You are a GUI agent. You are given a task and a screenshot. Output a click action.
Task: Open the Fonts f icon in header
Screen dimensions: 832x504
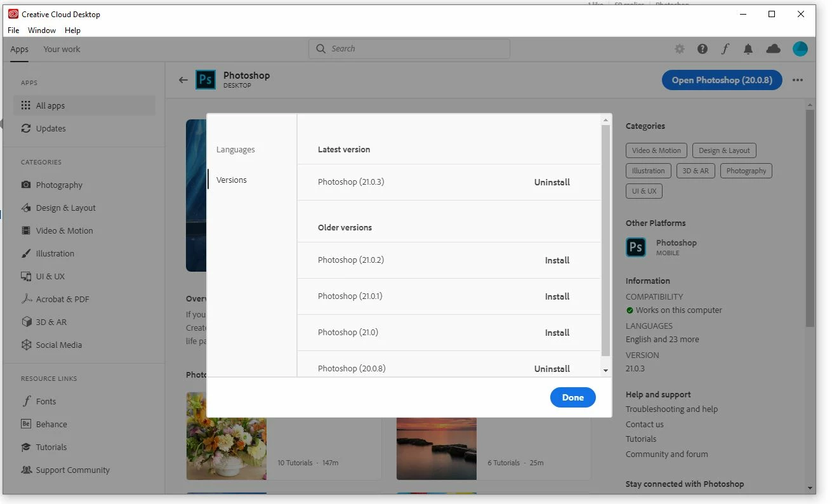[725, 49]
